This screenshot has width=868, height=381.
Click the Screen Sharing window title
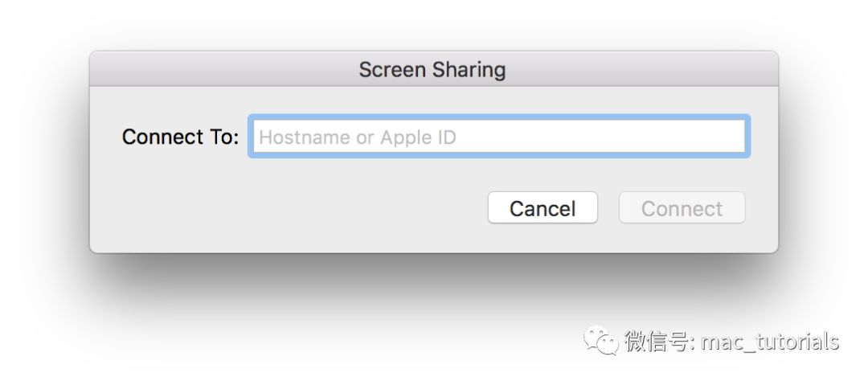pyautogui.click(x=432, y=69)
